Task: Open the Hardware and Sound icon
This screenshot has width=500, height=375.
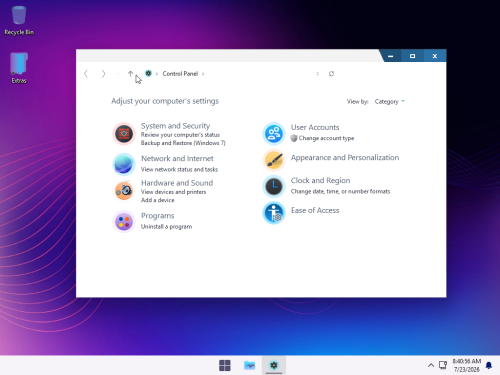Action: (124, 191)
